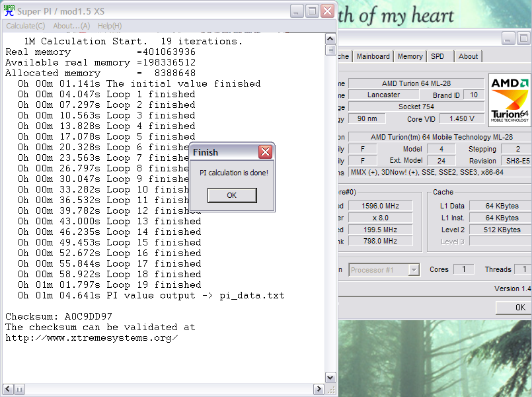Click the Brand ID value '10'
Image resolution: width=532 pixels, height=397 pixels.
(x=474, y=95)
